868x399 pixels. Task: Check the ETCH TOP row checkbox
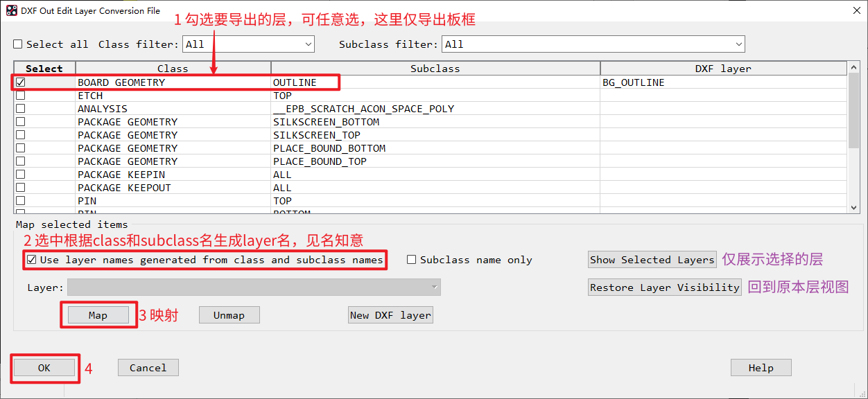[21, 96]
